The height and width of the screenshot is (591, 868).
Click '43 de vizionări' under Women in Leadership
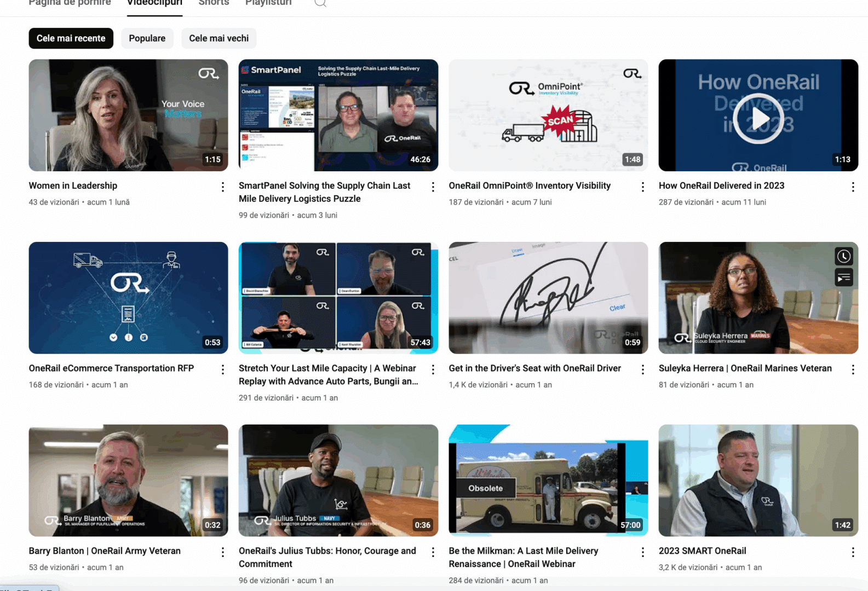(x=54, y=202)
